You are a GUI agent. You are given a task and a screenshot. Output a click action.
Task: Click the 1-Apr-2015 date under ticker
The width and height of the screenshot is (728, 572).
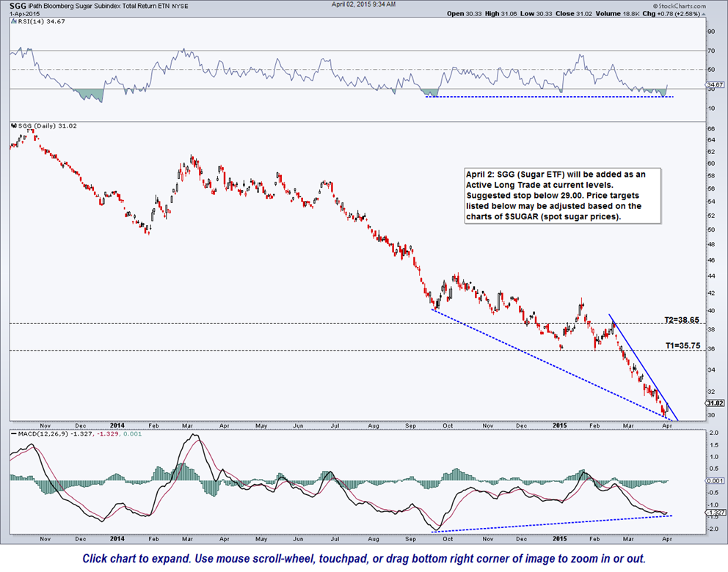tap(18, 14)
